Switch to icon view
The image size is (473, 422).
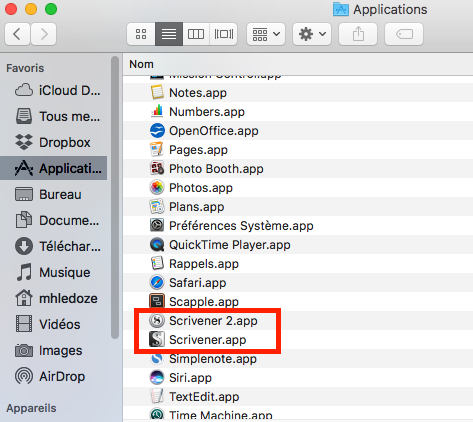(141, 34)
